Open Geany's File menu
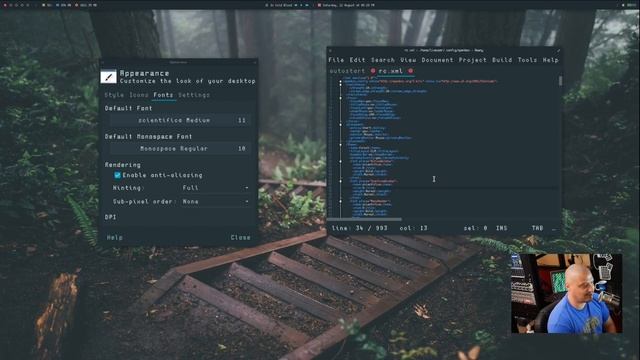This screenshot has width=640, height=360. (336, 60)
